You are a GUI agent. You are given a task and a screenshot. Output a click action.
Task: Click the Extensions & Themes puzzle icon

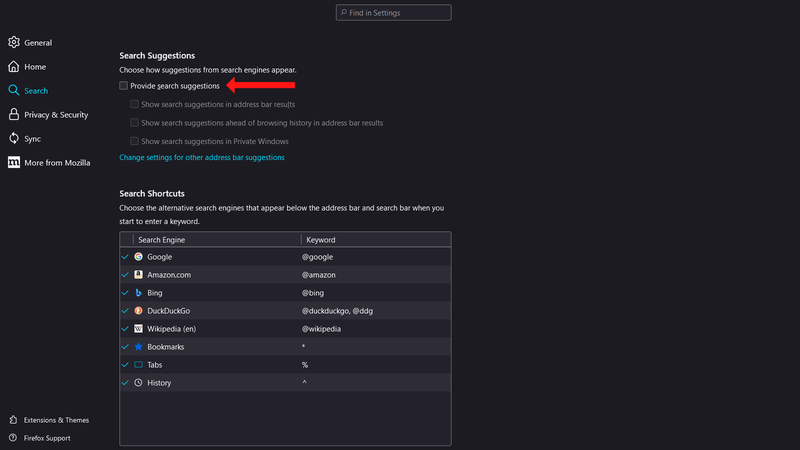(14, 420)
